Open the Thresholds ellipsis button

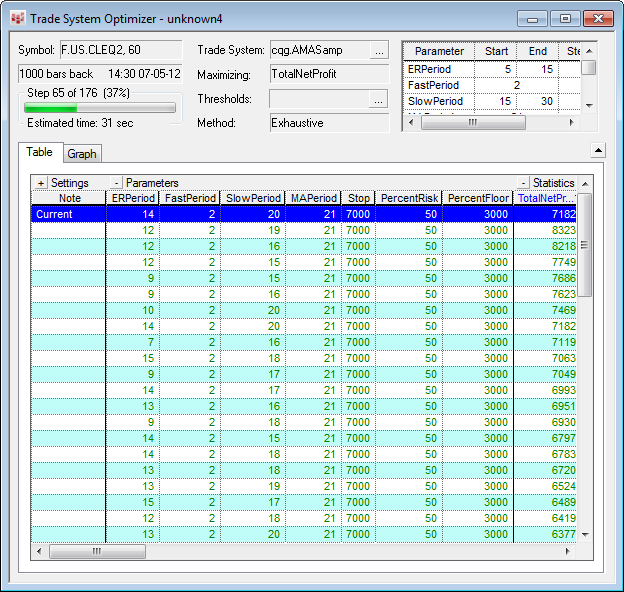coord(379,99)
